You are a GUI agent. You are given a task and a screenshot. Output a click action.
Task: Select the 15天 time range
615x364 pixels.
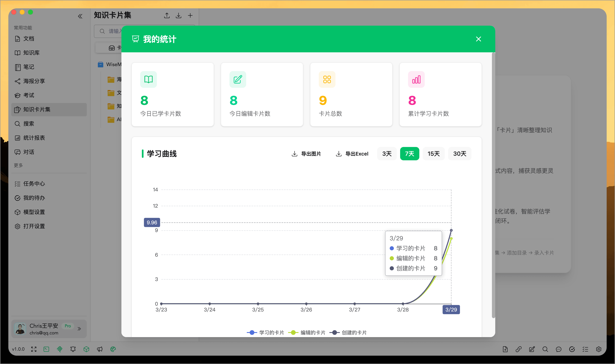click(433, 154)
